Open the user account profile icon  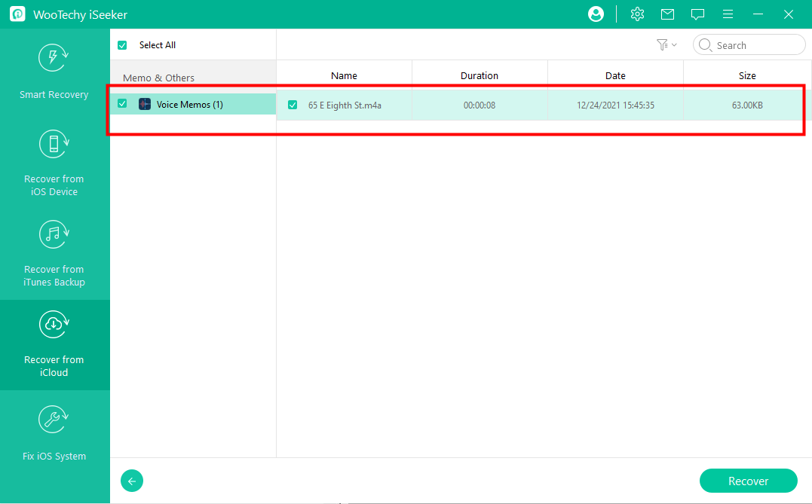(x=596, y=14)
